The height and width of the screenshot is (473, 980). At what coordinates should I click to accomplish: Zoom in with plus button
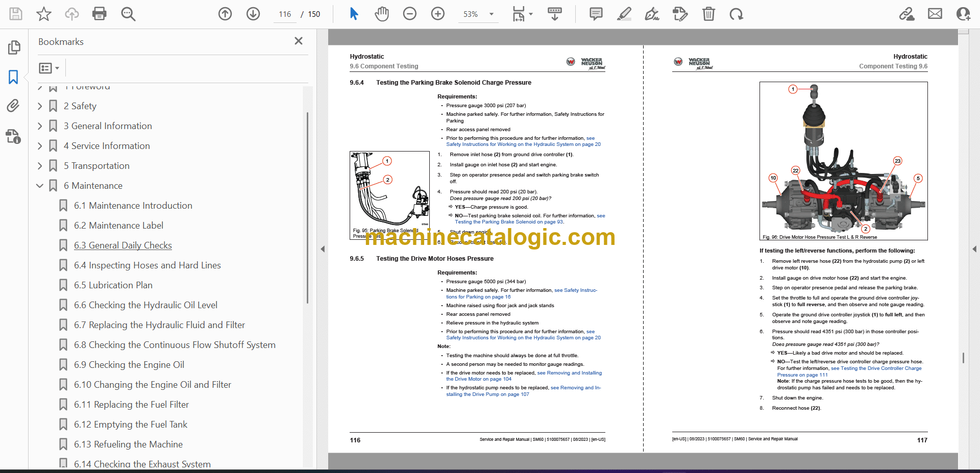438,14
